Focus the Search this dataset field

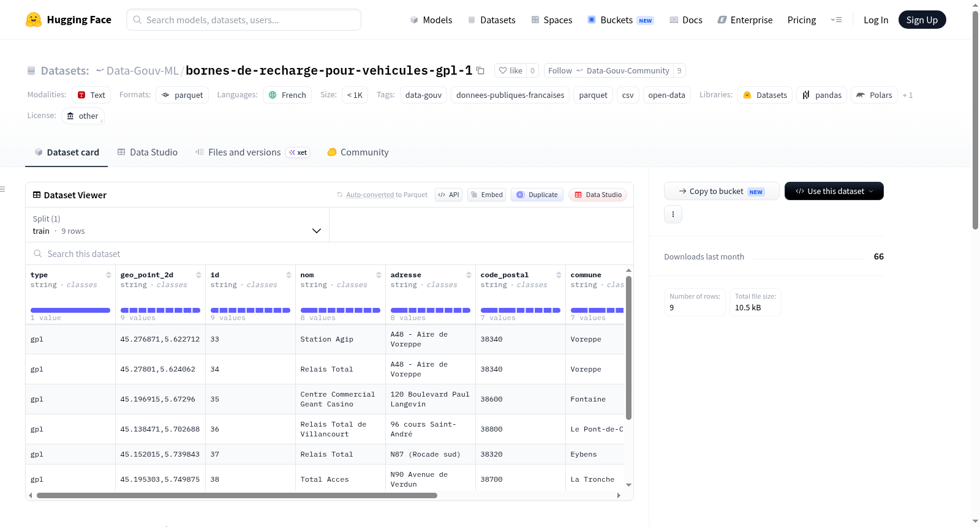click(330, 253)
